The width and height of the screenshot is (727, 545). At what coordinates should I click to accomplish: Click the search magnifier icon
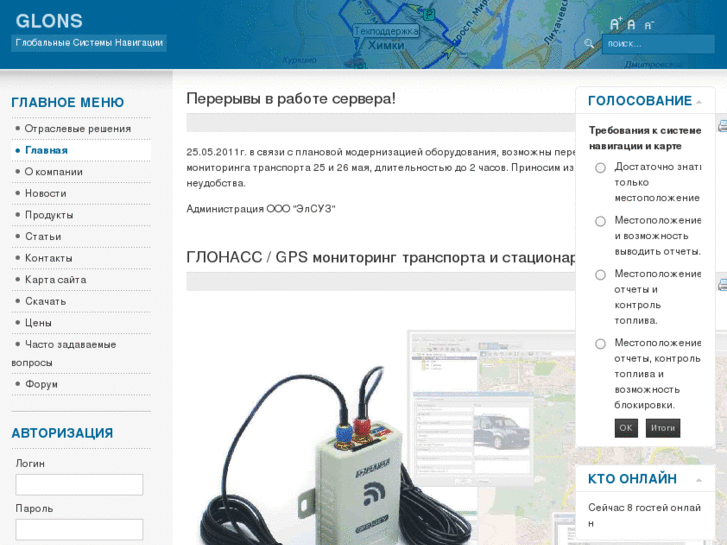point(589,44)
